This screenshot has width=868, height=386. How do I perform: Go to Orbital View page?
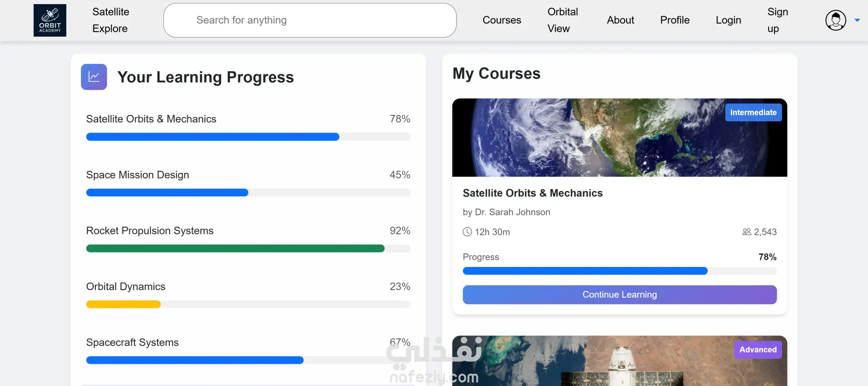pyautogui.click(x=562, y=20)
